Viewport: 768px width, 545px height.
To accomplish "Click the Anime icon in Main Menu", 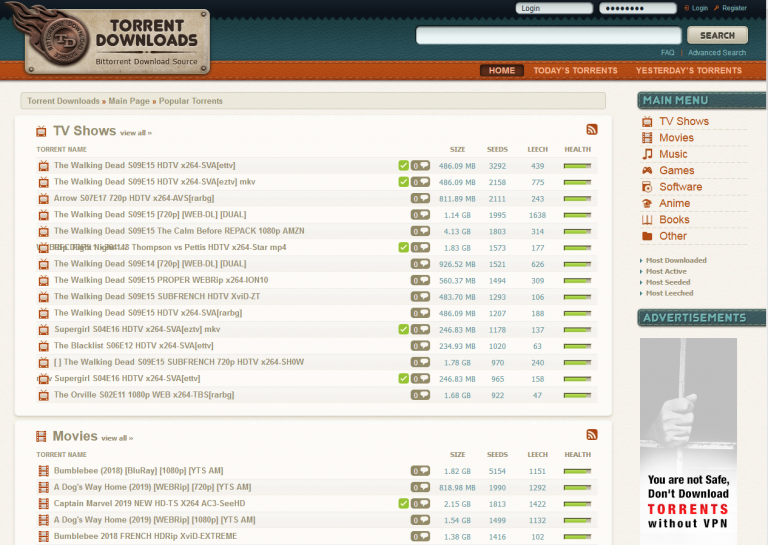I will pyautogui.click(x=648, y=204).
